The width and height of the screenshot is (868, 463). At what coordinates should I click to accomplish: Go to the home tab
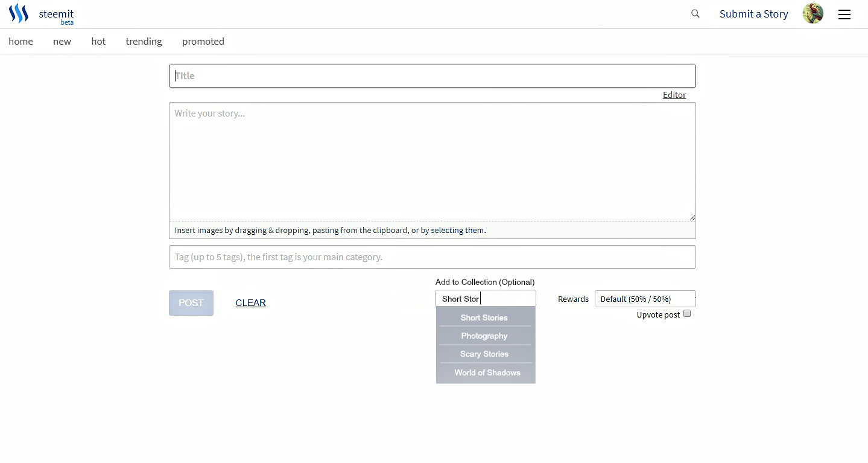point(21,41)
